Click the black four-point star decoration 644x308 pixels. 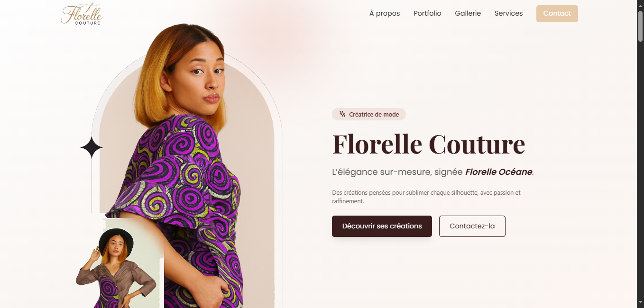(x=92, y=148)
